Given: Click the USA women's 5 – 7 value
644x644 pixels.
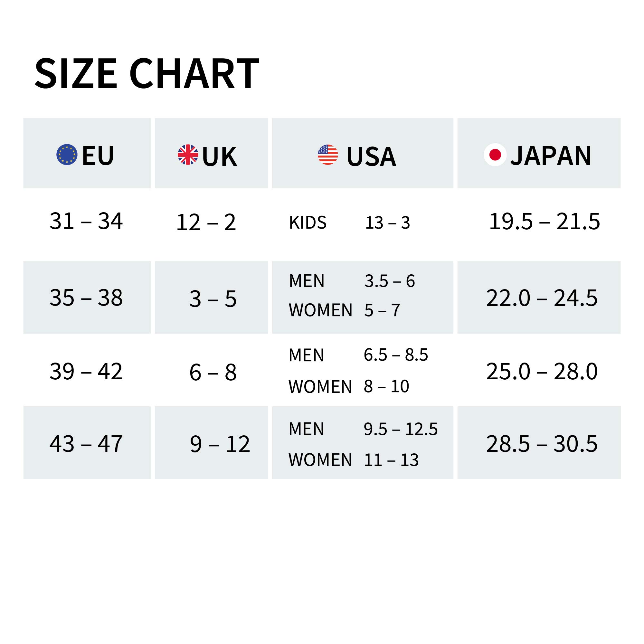Looking at the screenshot, I should coord(382,310).
